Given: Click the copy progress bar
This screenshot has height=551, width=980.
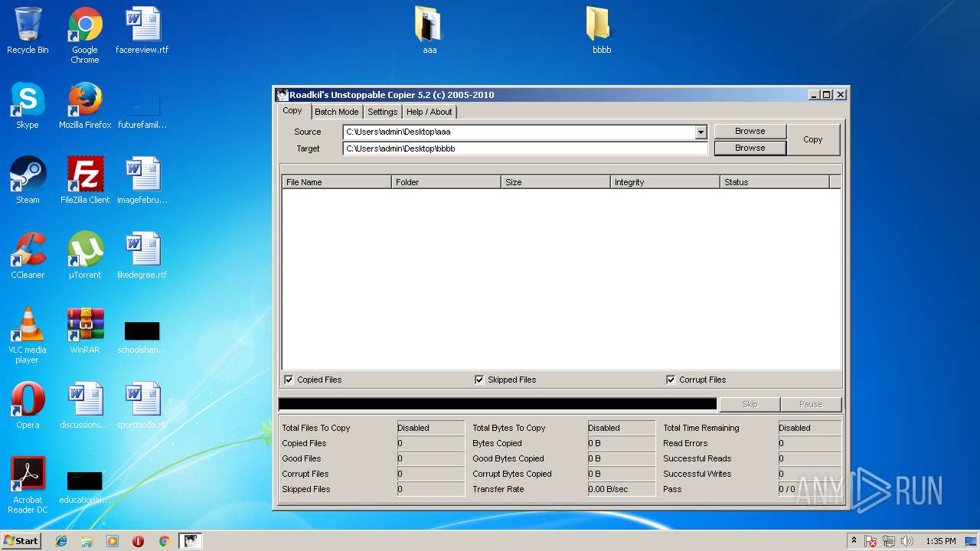Looking at the screenshot, I should point(498,404).
